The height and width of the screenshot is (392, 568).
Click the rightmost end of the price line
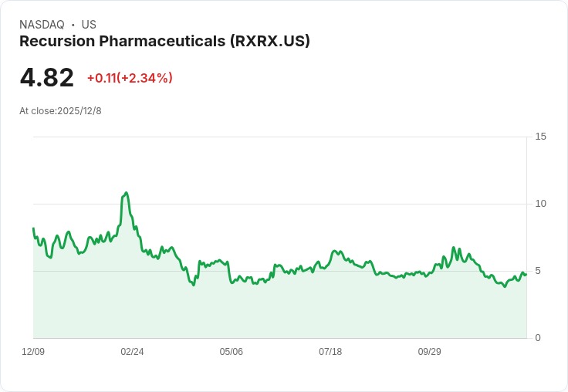click(x=526, y=273)
